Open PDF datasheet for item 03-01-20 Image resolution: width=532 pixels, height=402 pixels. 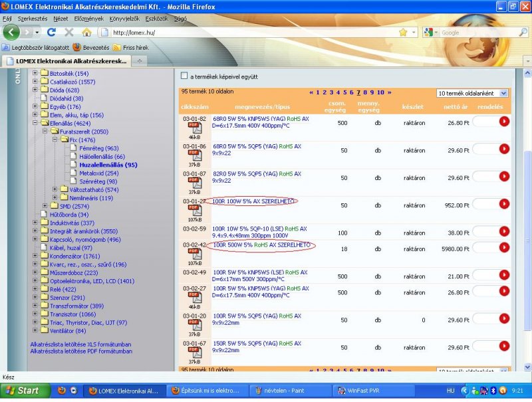pyautogui.click(x=195, y=326)
